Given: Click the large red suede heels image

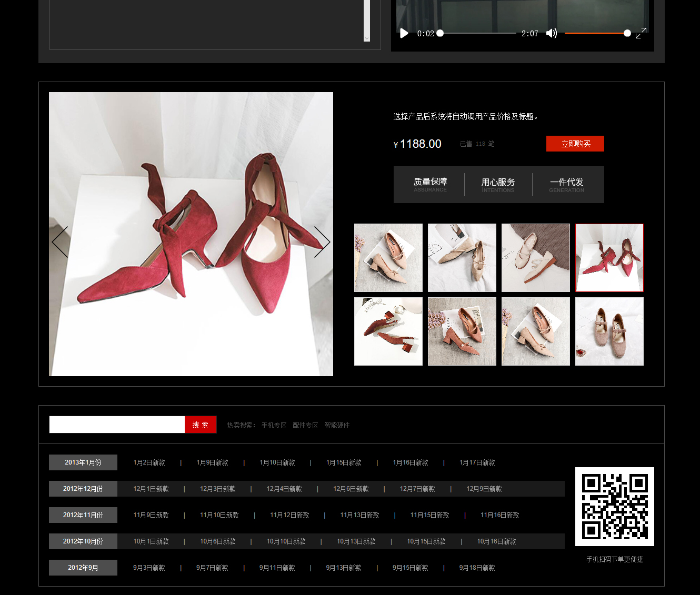Looking at the screenshot, I should click(191, 234).
